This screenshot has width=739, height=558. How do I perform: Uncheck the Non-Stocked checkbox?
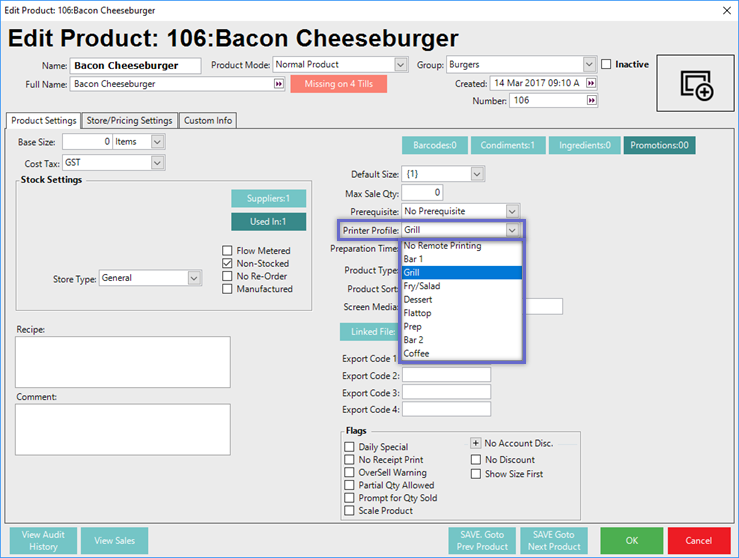pyautogui.click(x=228, y=264)
